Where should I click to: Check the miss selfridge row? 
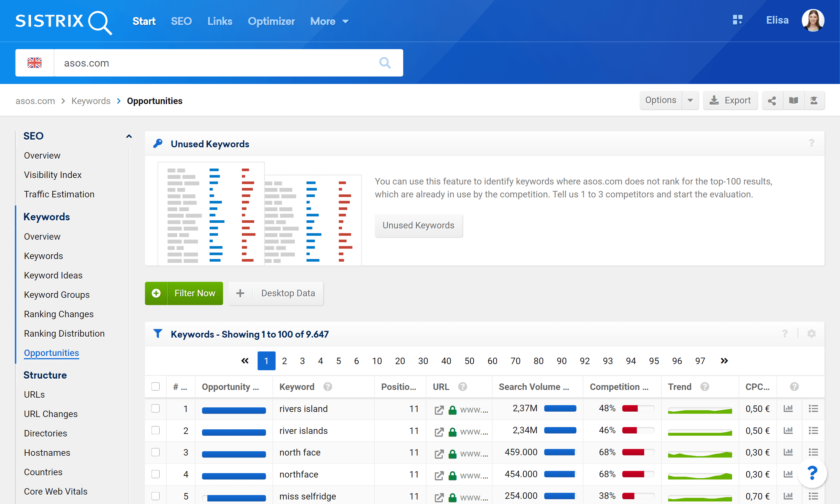click(155, 496)
